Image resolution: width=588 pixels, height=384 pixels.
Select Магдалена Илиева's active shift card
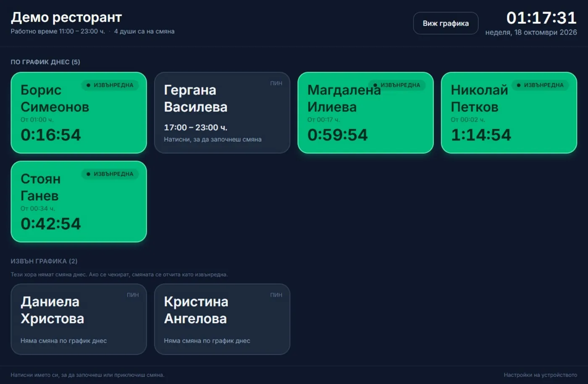click(365, 112)
